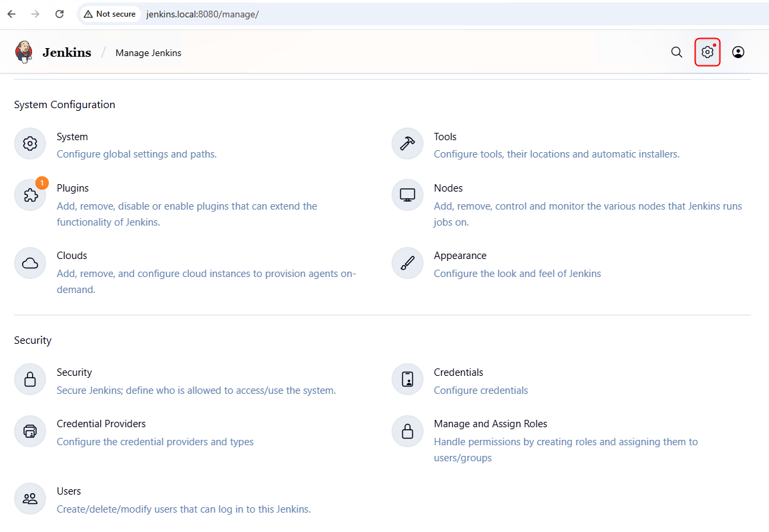Screen dimensions: 769x532
Task: Open Jenkins search with magnifier icon
Action: click(676, 52)
